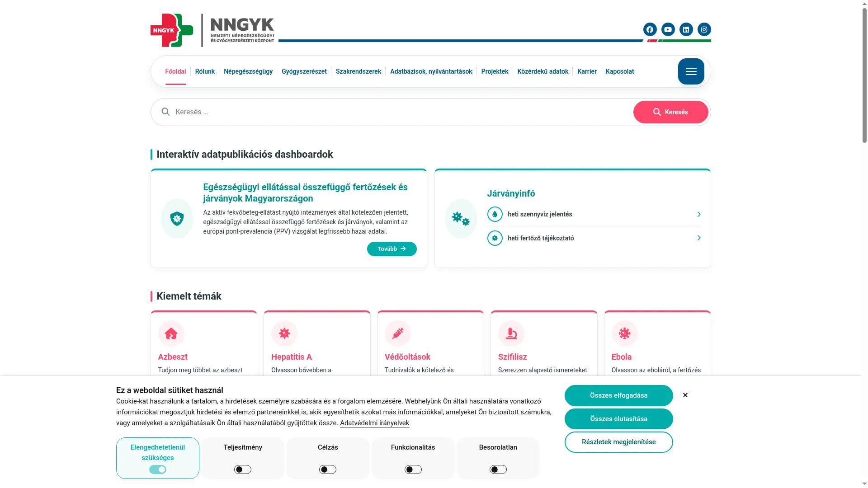Open the NNGYK Facebook page icon
The image size is (868, 488).
click(x=650, y=29)
